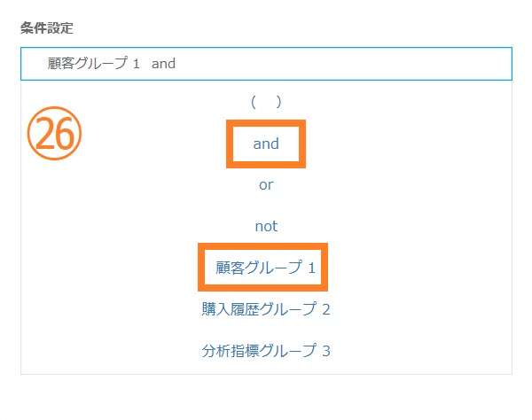Choose the "or" operator
532x420 pixels.
point(266,185)
